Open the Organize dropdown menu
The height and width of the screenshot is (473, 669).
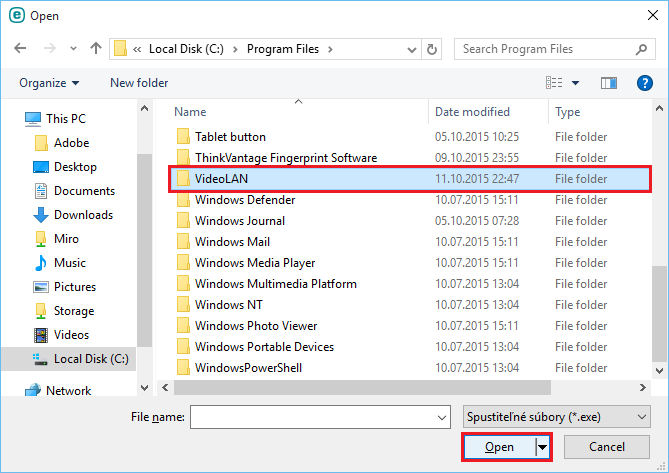[49, 83]
